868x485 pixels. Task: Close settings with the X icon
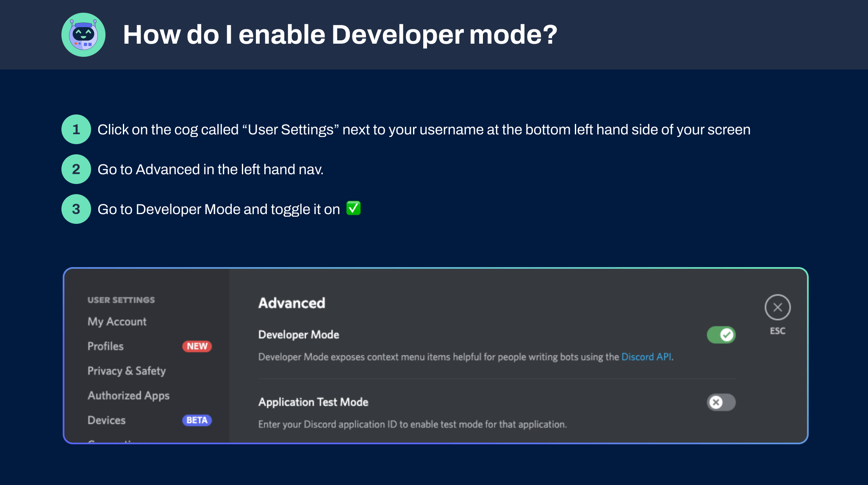point(777,307)
